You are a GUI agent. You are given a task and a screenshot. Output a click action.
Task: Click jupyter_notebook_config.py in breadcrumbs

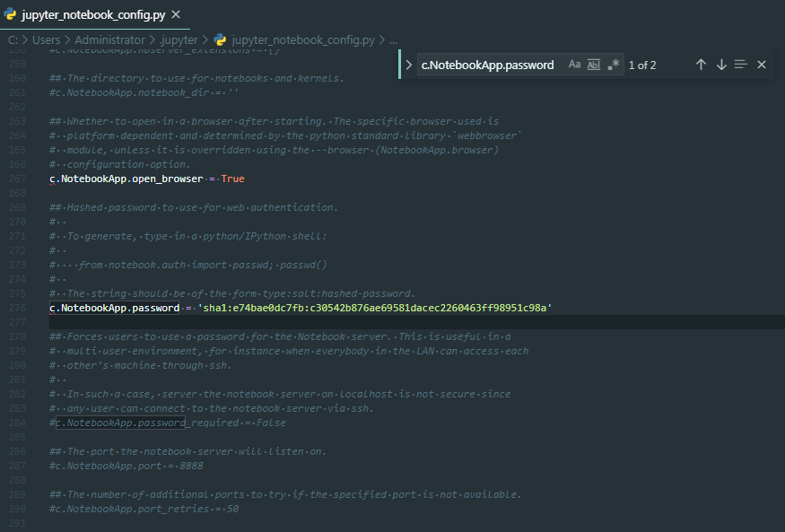pos(303,40)
